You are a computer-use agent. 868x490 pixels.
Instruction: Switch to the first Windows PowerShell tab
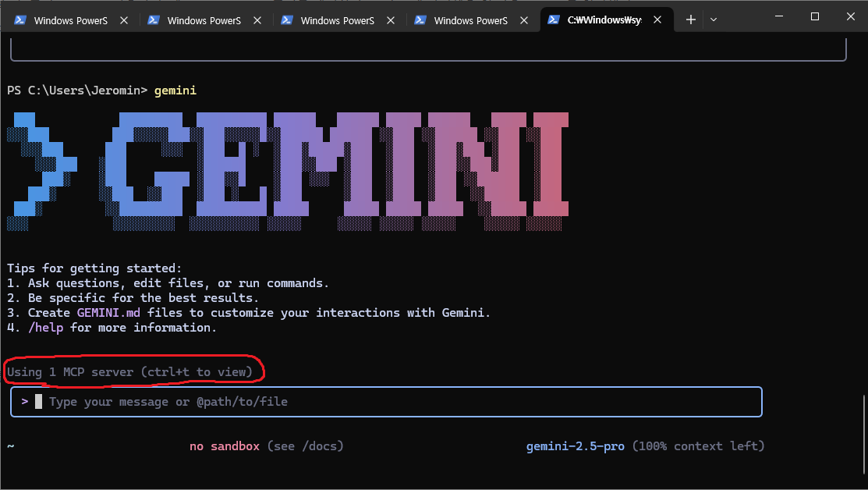click(x=70, y=20)
